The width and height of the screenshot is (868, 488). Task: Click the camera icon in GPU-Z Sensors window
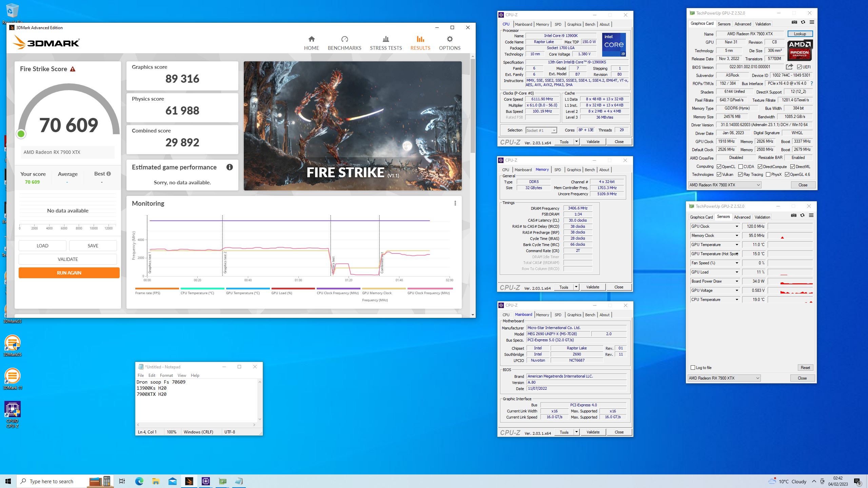793,216
